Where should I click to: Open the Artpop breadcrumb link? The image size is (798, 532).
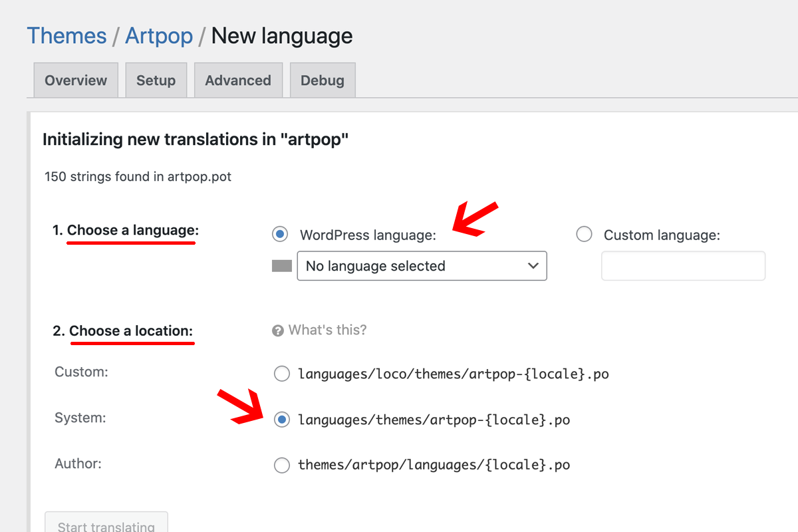coord(159,35)
